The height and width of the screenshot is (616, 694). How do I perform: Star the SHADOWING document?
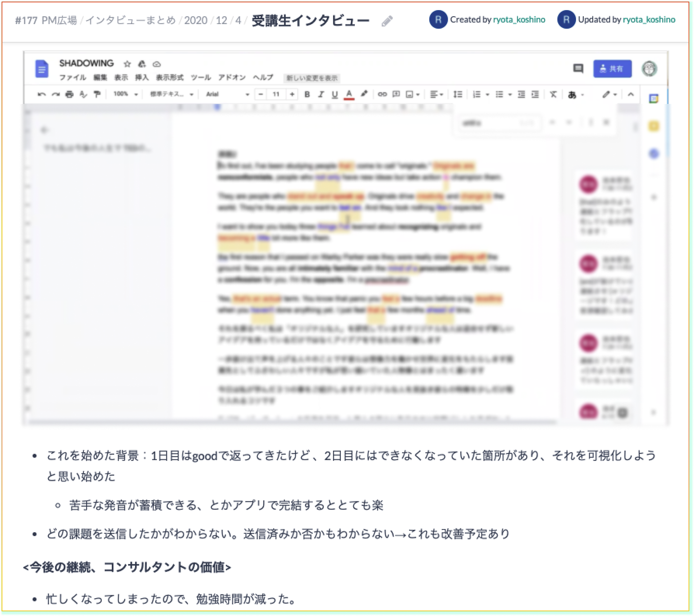(x=127, y=64)
